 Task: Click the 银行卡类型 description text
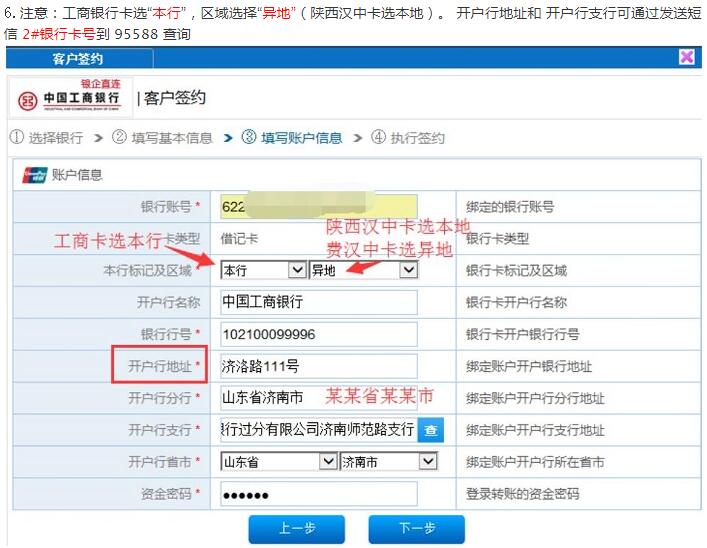497,239
